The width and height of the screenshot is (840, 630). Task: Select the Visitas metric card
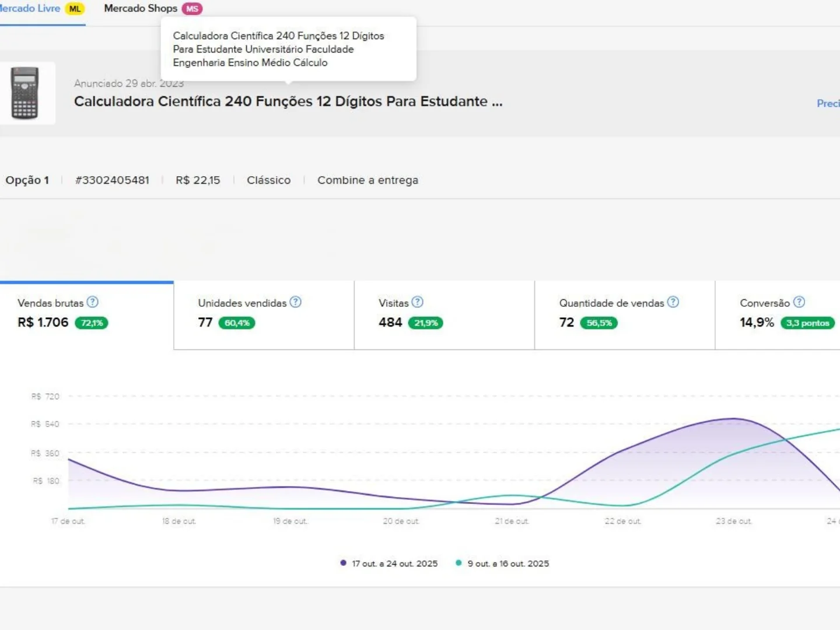pos(444,316)
